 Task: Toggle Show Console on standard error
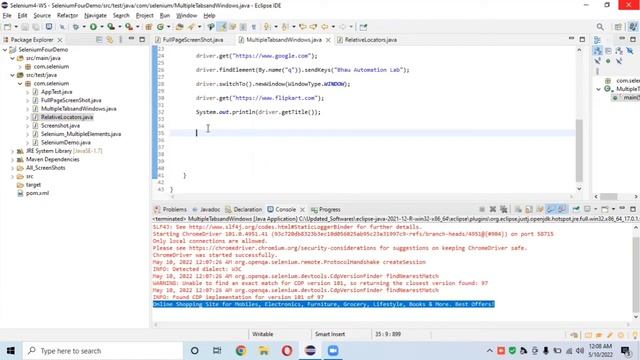click(562, 209)
